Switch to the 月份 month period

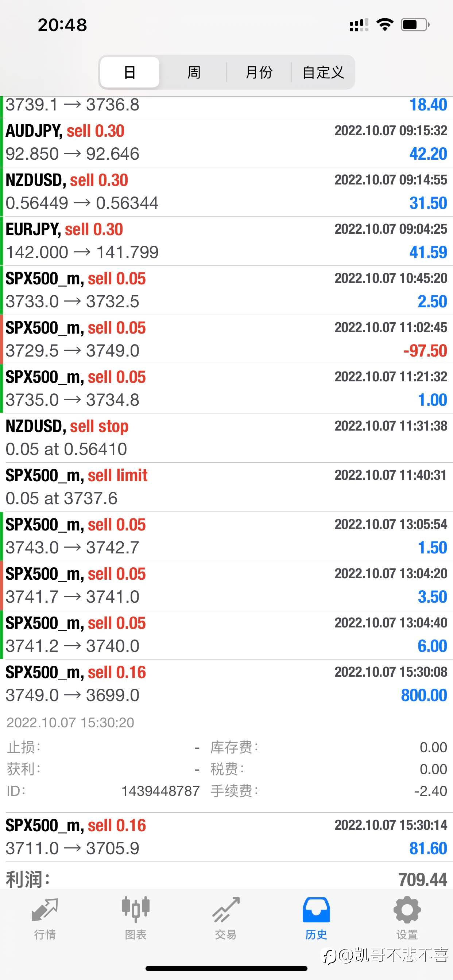[x=259, y=72]
